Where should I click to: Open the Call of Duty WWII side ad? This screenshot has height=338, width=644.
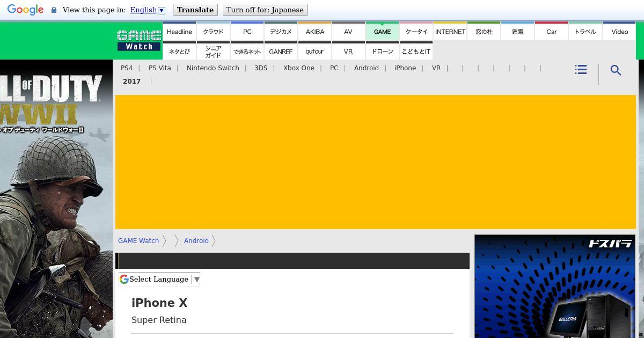point(56,199)
